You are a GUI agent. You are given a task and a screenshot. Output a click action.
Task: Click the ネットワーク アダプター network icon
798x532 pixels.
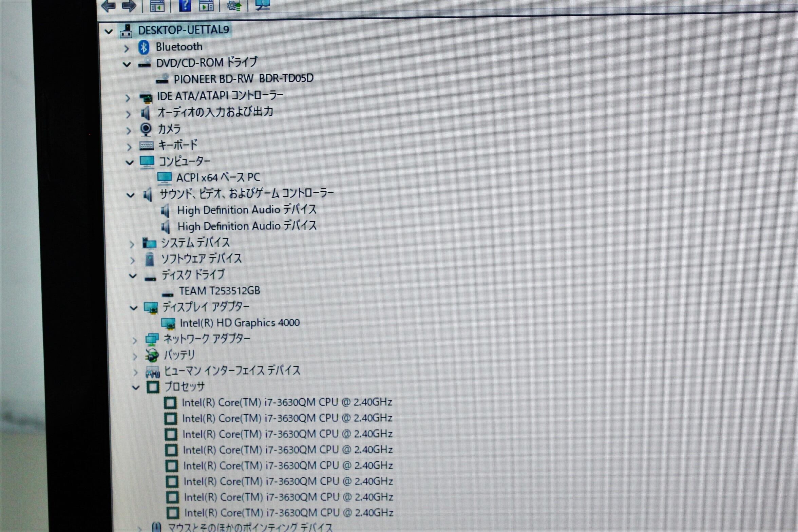point(152,340)
